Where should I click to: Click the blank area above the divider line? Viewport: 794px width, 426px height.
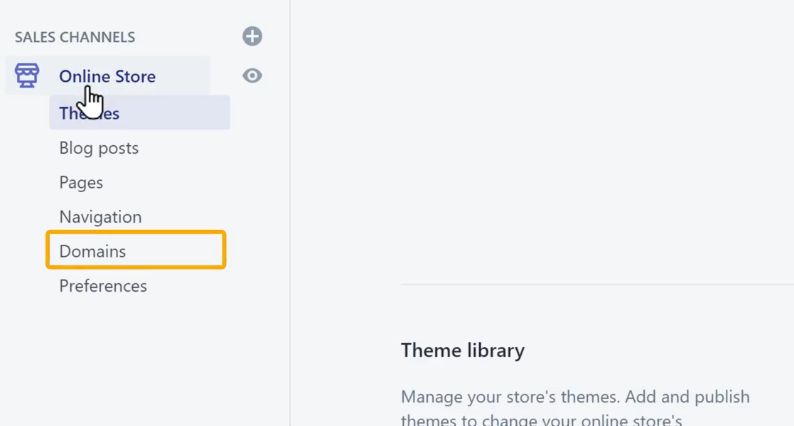pyautogui.click(x=542, y=142)
